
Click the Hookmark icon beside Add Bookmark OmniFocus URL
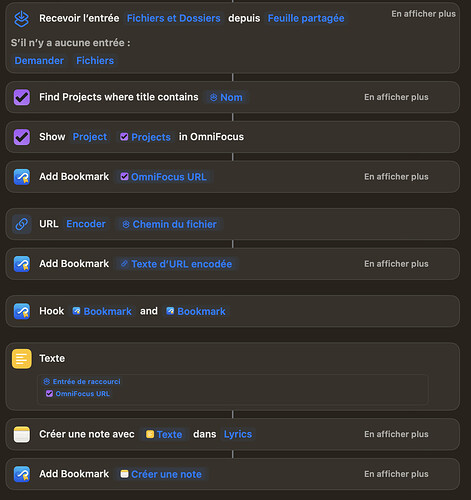22,177
